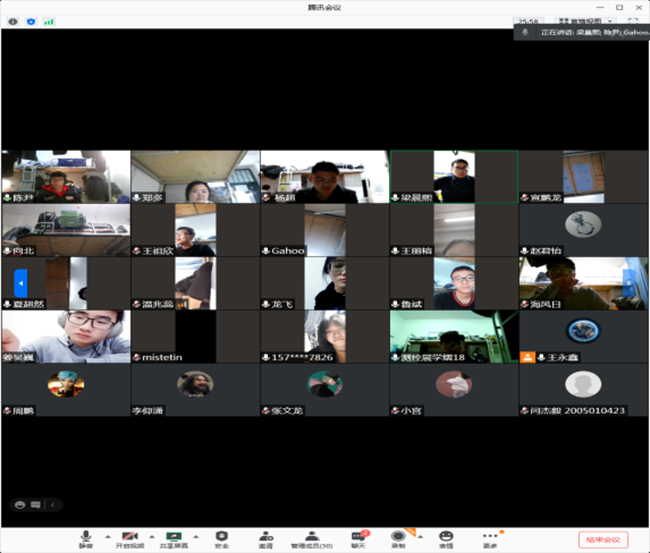
Task: Select 杨超's video tile
Action: 325,177
